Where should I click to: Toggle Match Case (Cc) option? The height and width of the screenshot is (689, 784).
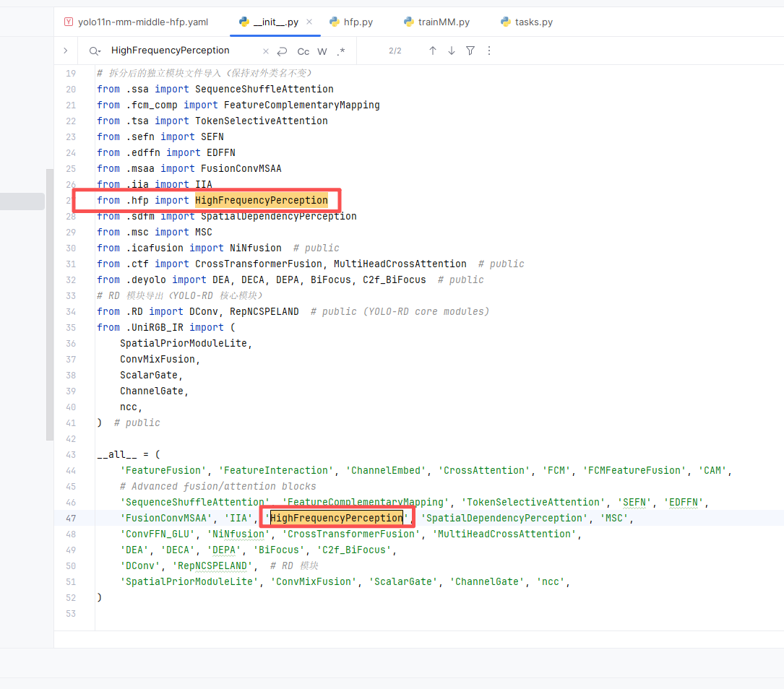pos(303,51)
